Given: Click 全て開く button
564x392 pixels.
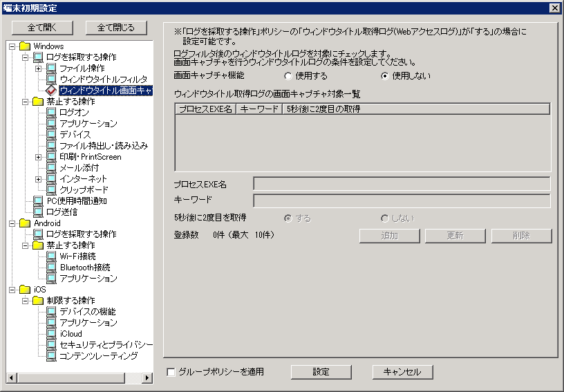Looking at the screenshot, I should (42, 28).
